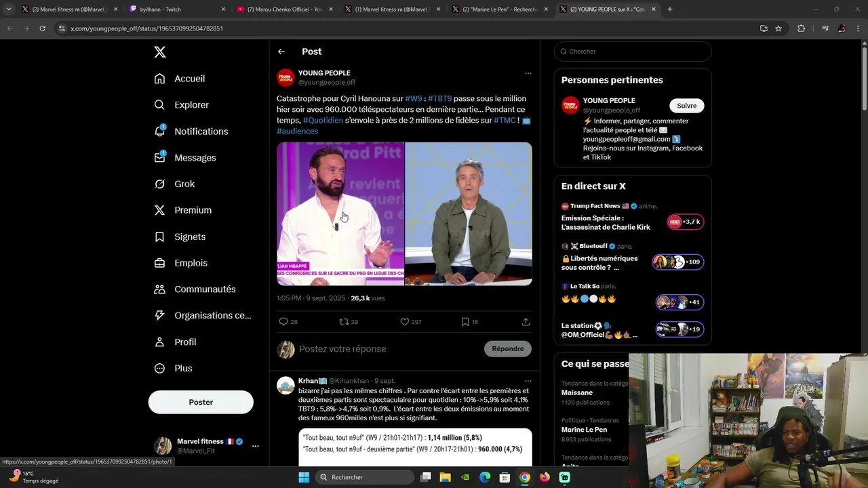This screenshot has height=488, width=868.
Task: Click the Répondre button
Action: click(508, 349)
